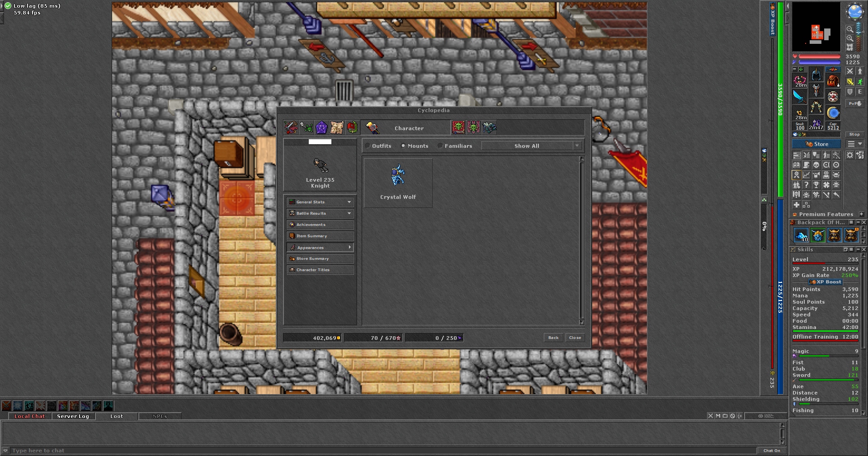Open the Bestiary skull-and-frog icon tab
Screen dimensions: 868x456
pyautogui.click(x=306, y=128)
